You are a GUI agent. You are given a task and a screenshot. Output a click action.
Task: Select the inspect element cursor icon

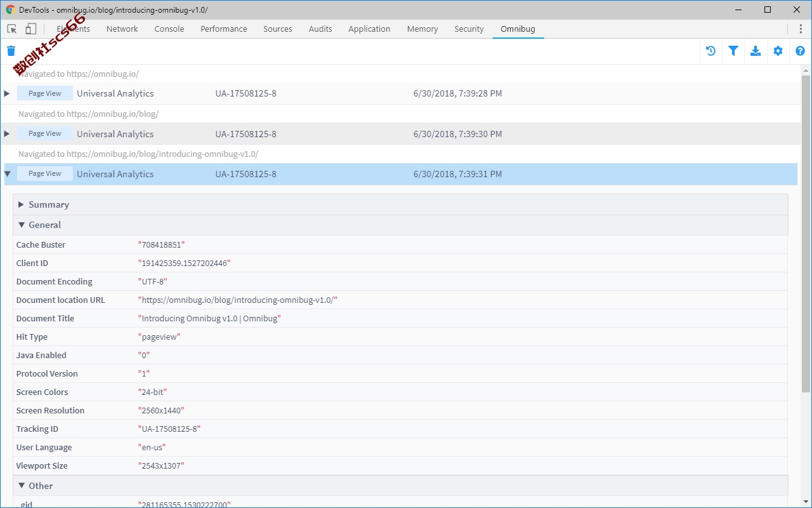tap(12, 29)
